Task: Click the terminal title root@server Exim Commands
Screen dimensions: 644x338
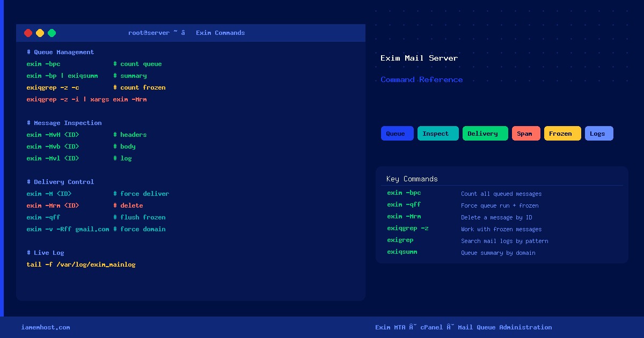Action: pyautogui.click(x=186, y=33)
